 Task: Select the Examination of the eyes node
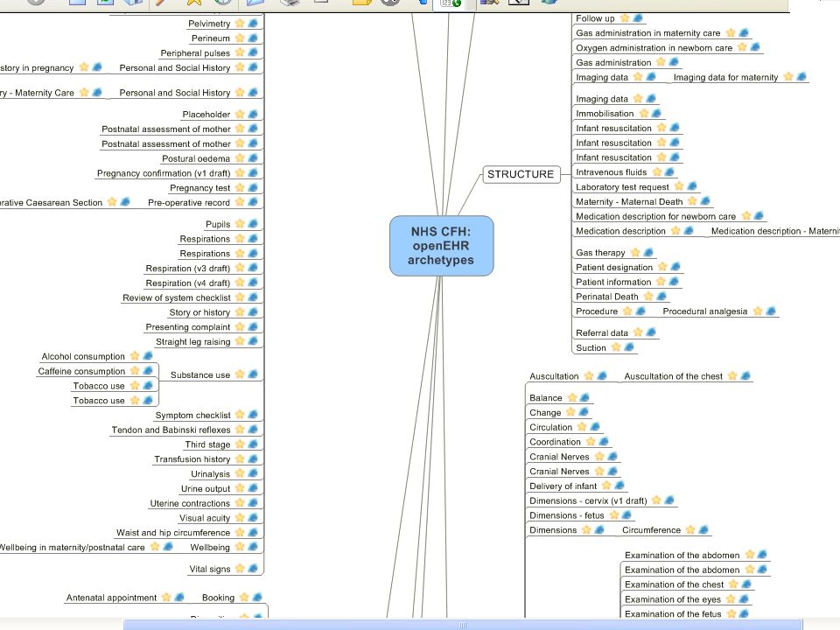(x=673, y=598)
